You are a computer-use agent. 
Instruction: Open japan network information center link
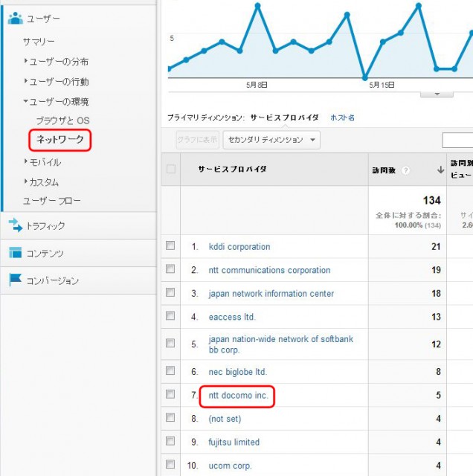271,294
